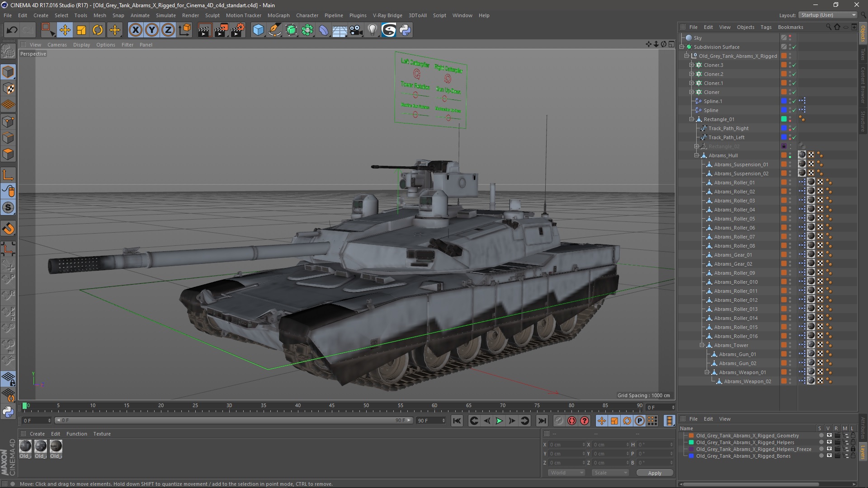Viewport: 868px width, 488px height.
Task: Render to Picture Viewer
Action: [221, 30]
